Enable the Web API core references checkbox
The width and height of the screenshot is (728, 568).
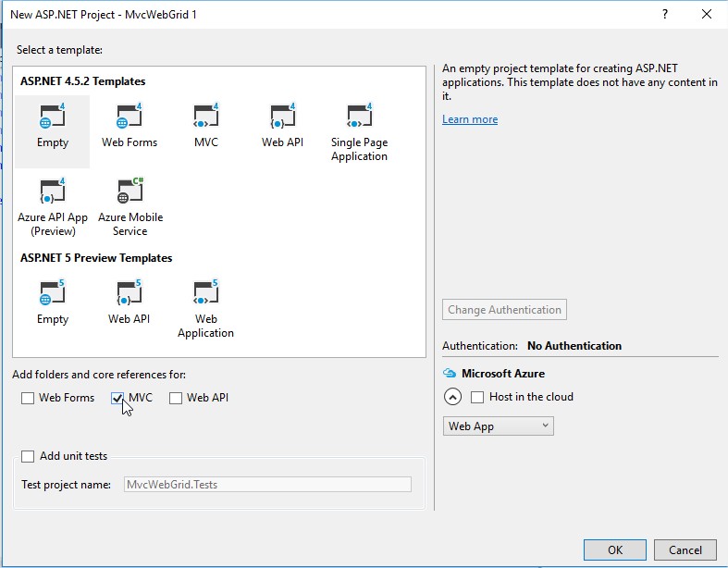(176, 398)
